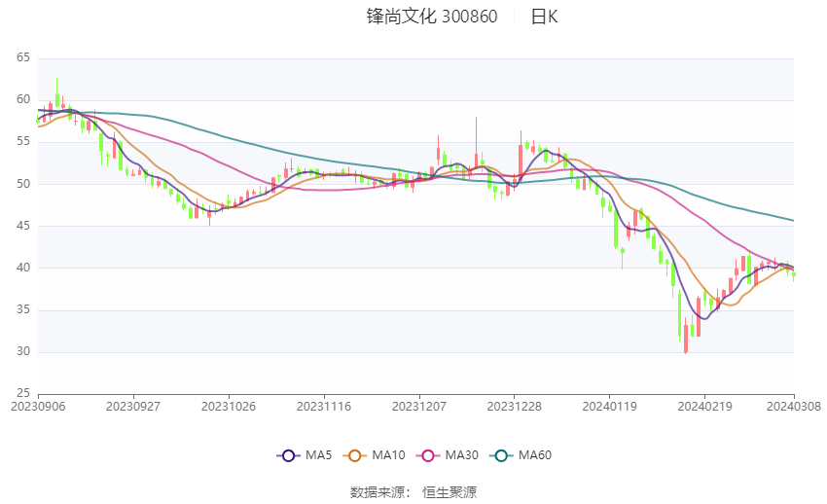Click the y-axis value 40
The width and height of the screenshot is (827, 504).
(x=23, y=268)
